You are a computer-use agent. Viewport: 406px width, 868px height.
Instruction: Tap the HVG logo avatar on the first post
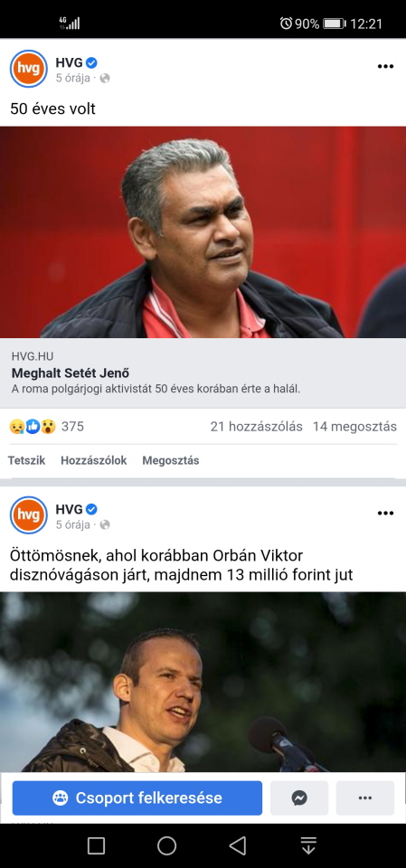pyautogui.click(x=29, y=69)
